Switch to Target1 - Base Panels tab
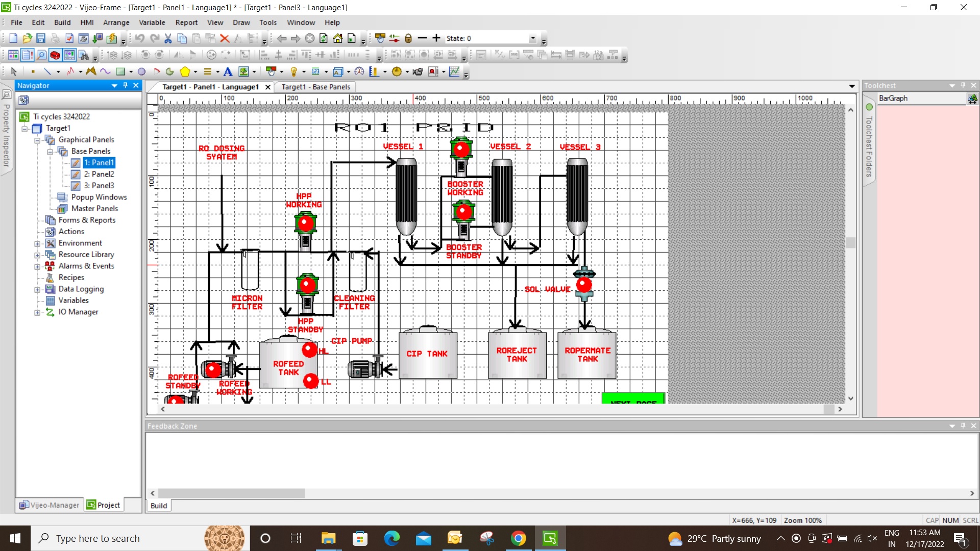The image size is (980, 551). pyautogui.click(x=315, y=87)
